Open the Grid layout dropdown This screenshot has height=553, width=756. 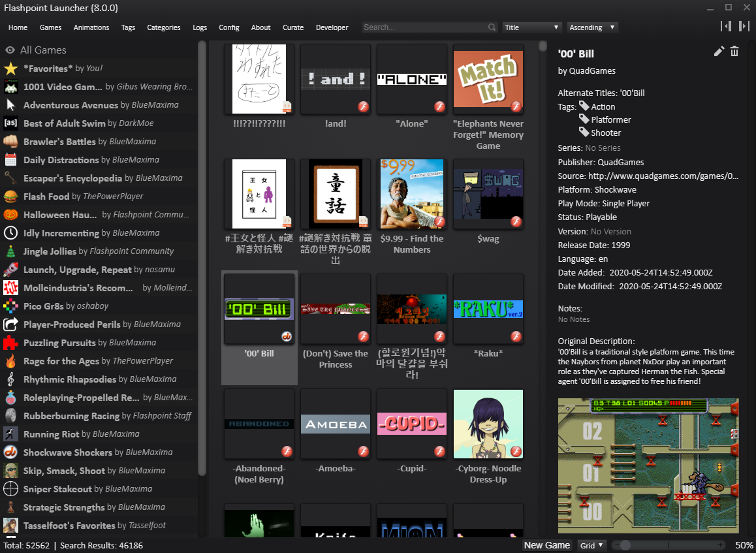tap(592, 545)
